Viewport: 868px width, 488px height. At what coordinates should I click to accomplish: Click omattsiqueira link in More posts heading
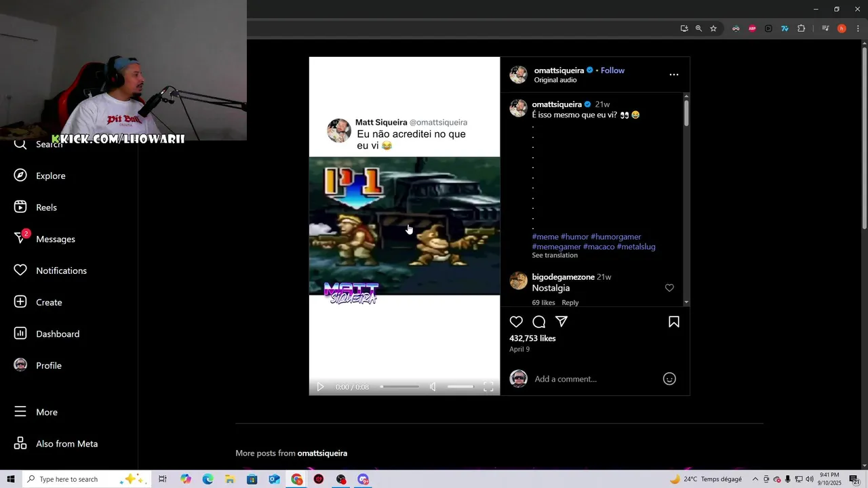pos(322,453)
